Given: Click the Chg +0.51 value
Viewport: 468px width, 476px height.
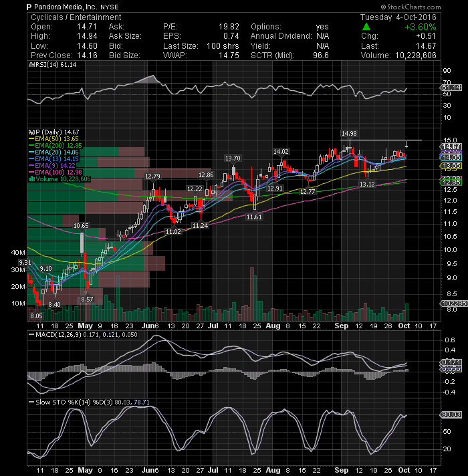Looking at the screenshot, I should tap(426, 36).
